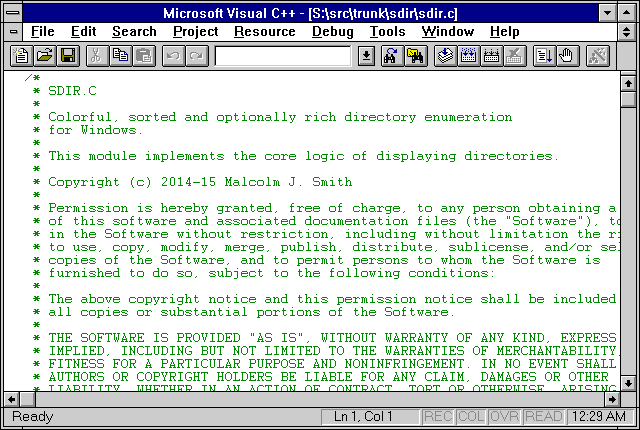Click the Run/Go toolbar icon with blue arrow
This screenshot has height=430, width=640.
pos(544,56)
